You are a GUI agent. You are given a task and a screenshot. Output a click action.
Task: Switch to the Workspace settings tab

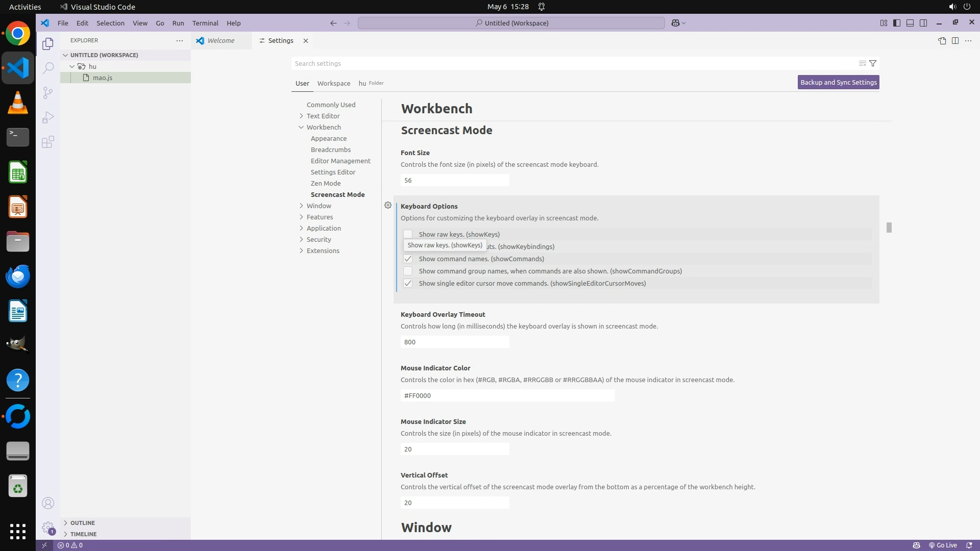[333, 83]
